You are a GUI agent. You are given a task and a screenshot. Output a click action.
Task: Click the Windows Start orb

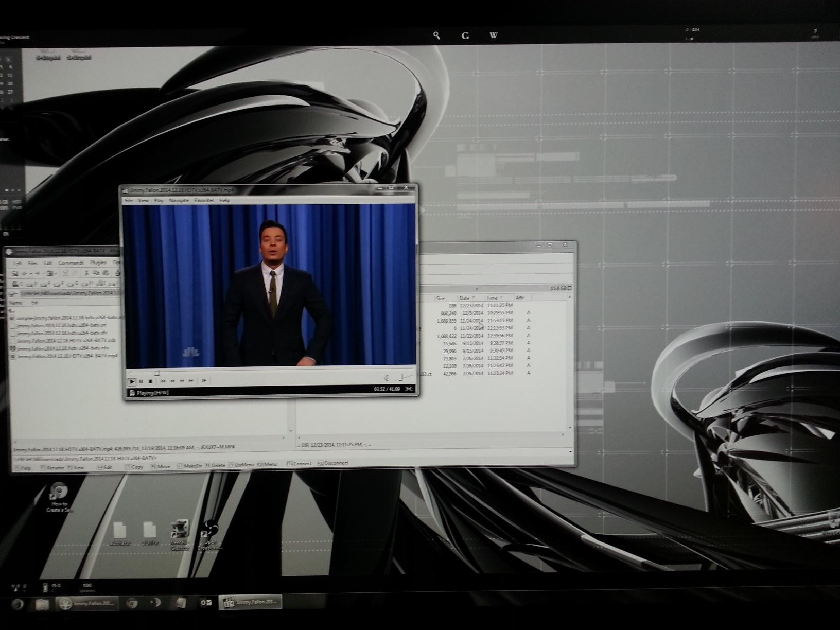[x=17, y=604]
